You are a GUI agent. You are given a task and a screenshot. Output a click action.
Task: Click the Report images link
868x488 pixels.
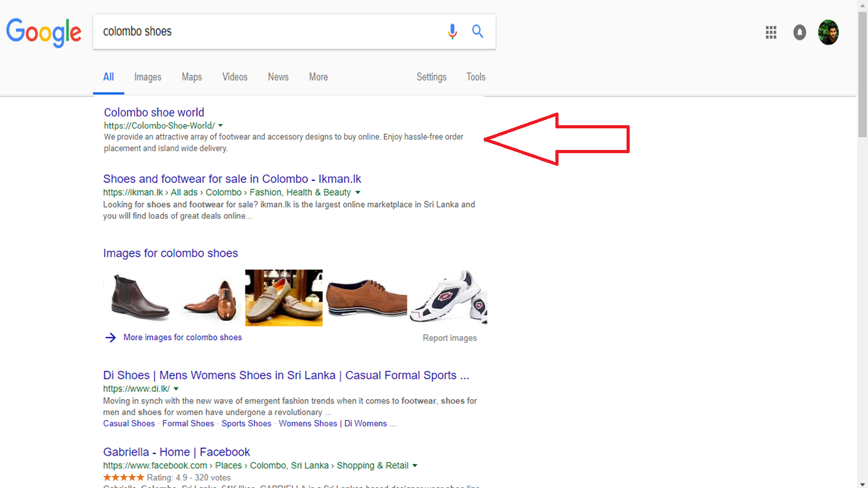450,338
